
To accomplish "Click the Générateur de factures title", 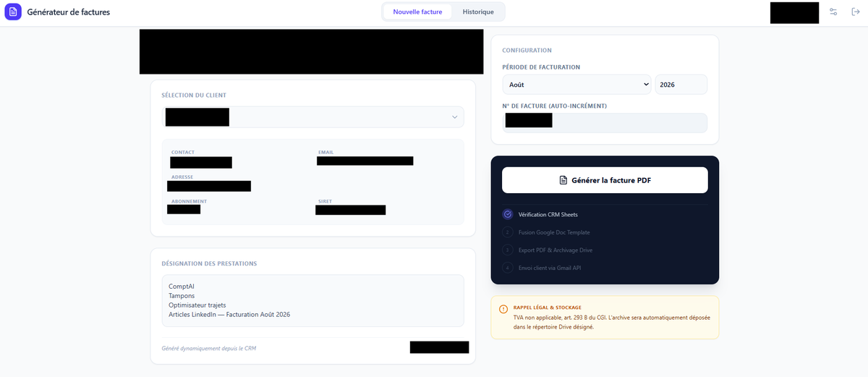I will point(69,12).
